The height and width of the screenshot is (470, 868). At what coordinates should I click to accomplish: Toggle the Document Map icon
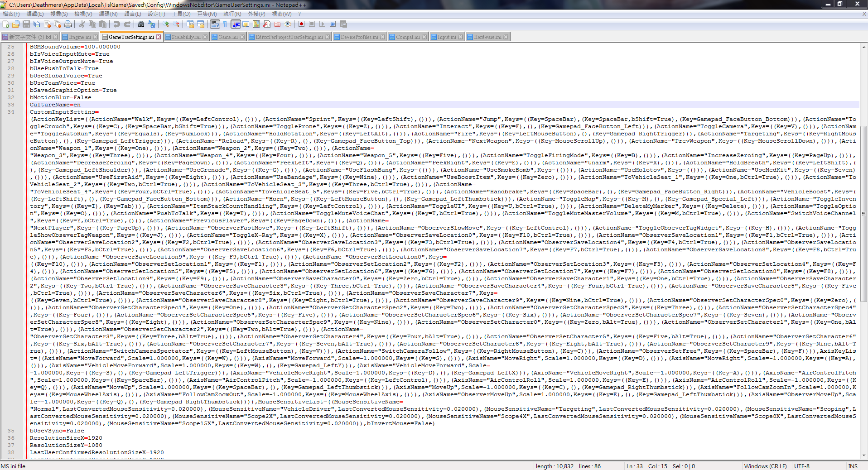click(256, 24)
